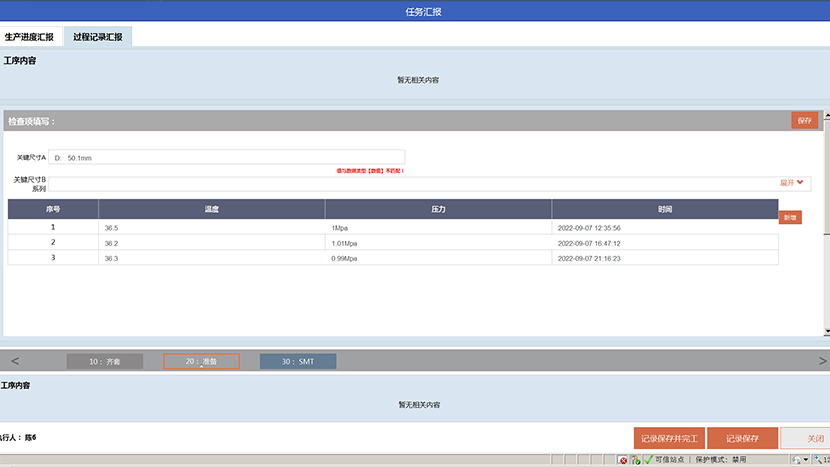Image resolution: width=830 pixels, height=467 pixels.
Task: Select the 过程记录汇报 tab
Action: coord(98,37)
